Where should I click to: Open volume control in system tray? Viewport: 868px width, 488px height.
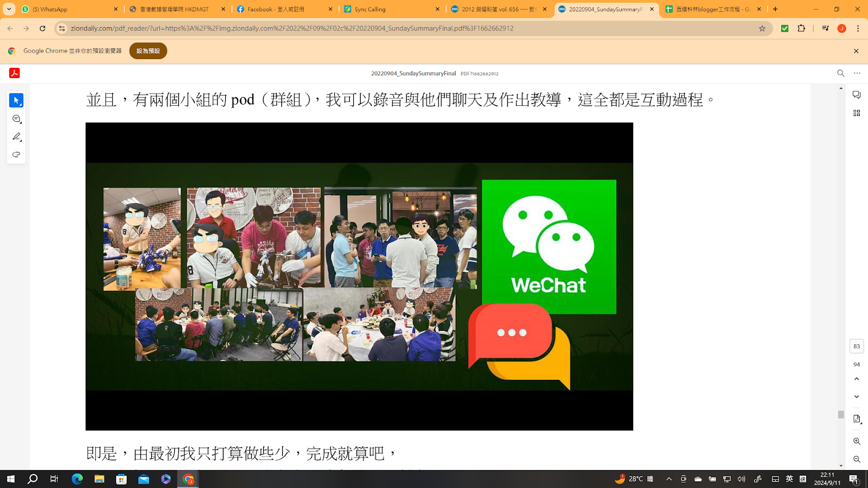point(742,479)
